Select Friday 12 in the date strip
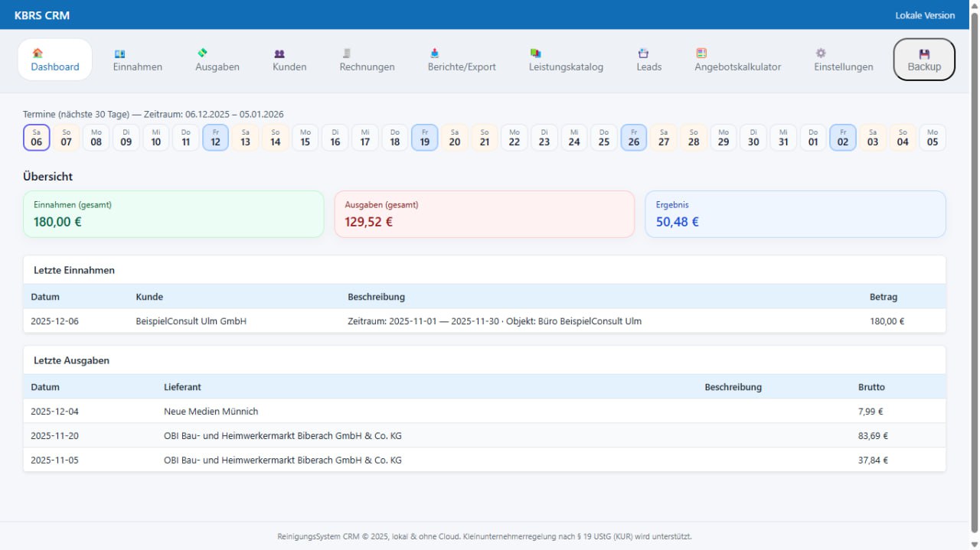The width and height of the screenshot is (980, 550). point(216,138)
